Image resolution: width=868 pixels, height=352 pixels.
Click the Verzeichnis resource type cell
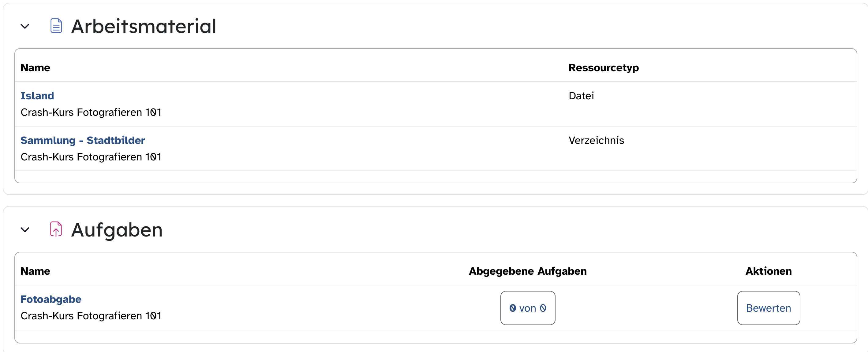tap(596, 140)
